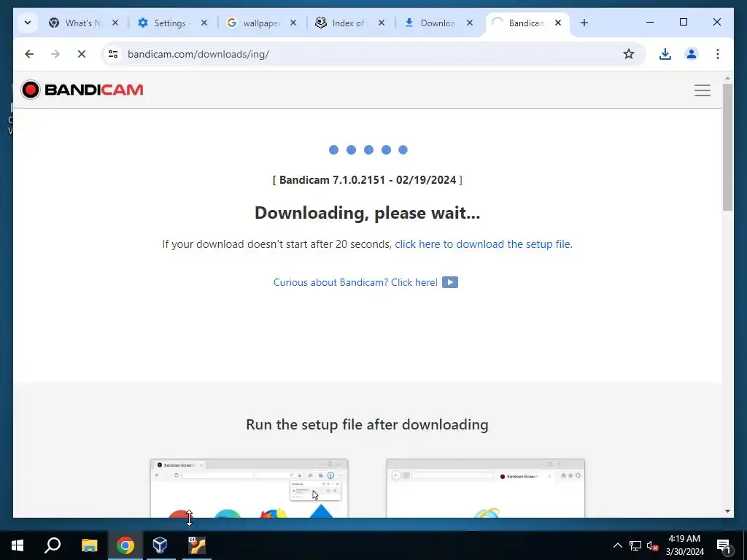The height and width of the screenshot is (560, 747).
Task: Click the muted volume tray icon
Action: (x=652, y=545)
